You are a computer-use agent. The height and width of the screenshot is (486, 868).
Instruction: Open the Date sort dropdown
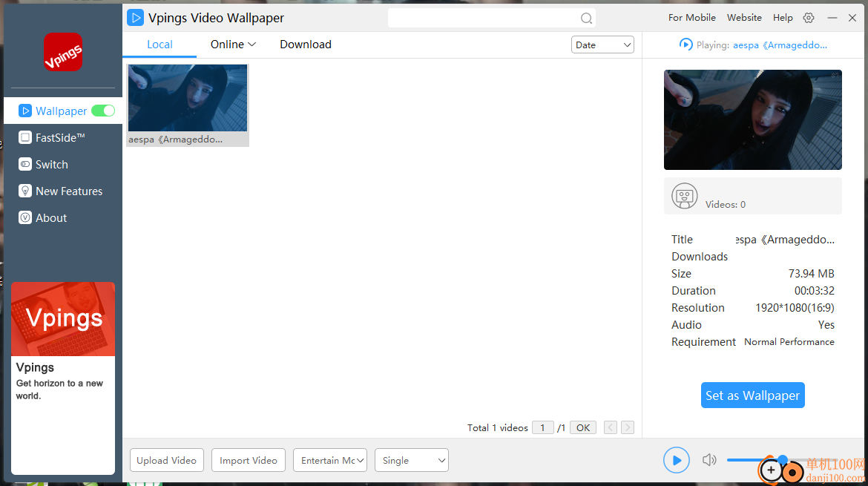coord(602,45)
